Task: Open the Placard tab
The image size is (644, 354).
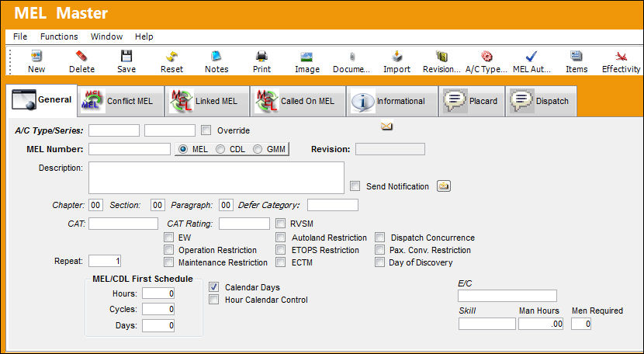Action: click(x=472, y=101)
